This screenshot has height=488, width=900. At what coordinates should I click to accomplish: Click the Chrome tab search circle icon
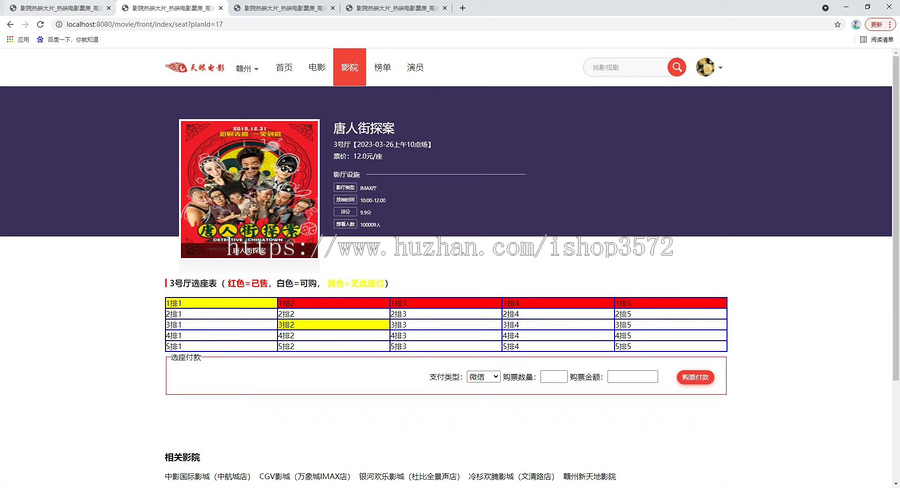tap(825, 8)
